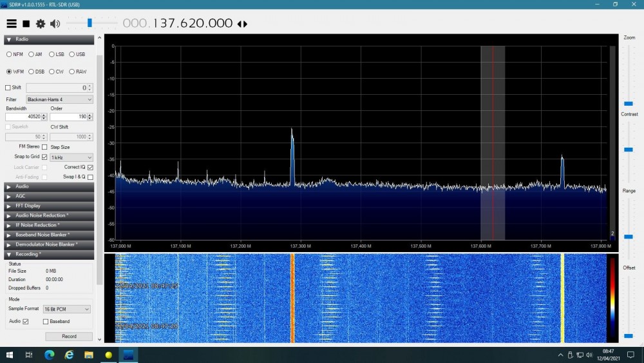Open the 16 Bit PCM sample format dropdown
The image size is (644, 363).
coord(66,309)
